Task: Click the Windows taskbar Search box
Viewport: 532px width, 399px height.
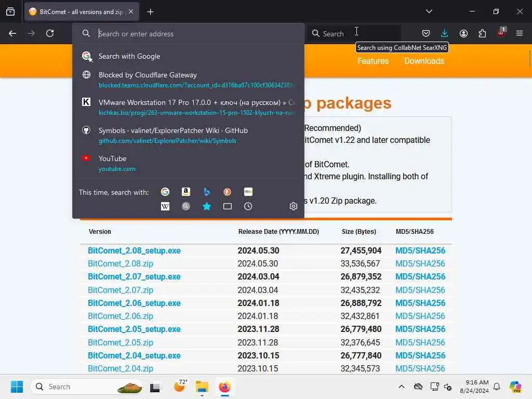Action: [x=87, y=387]
